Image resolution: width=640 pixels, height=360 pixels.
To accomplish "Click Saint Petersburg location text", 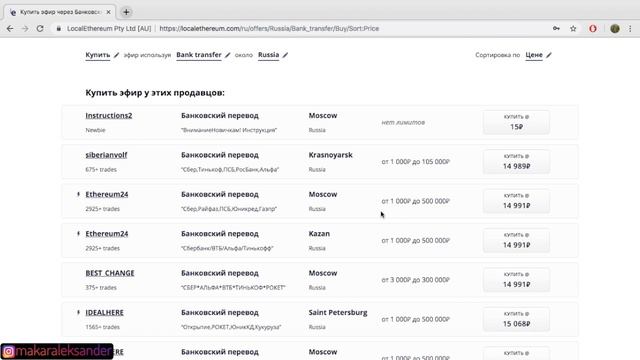I will (338, 313).
